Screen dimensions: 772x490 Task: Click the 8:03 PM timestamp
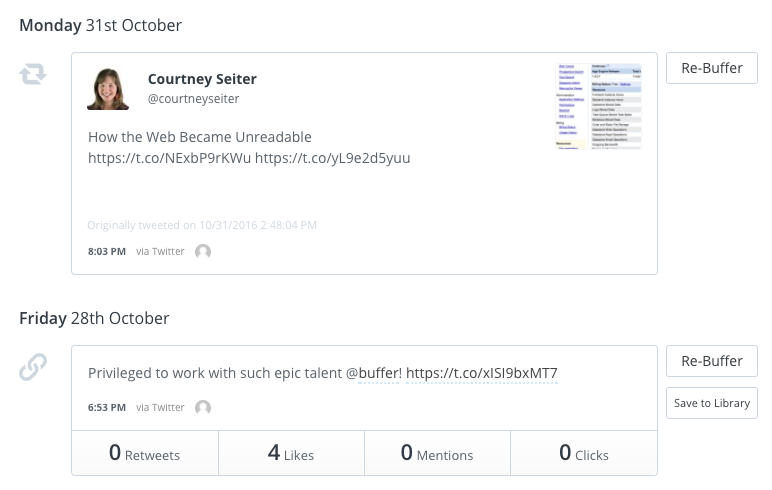(107, 252)
